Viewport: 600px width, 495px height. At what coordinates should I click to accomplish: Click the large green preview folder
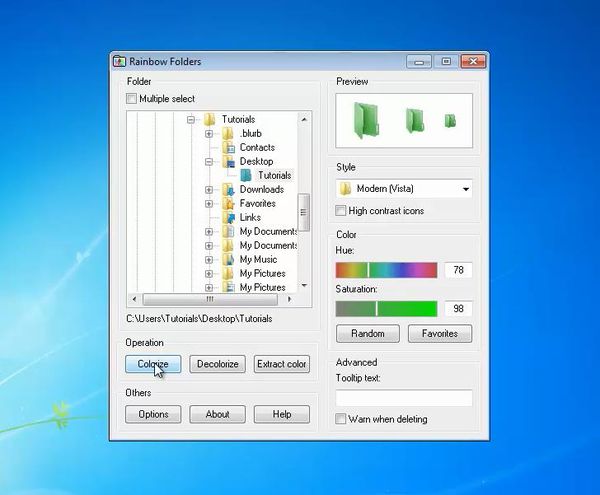pyautogui.click(x=366, y=120)
